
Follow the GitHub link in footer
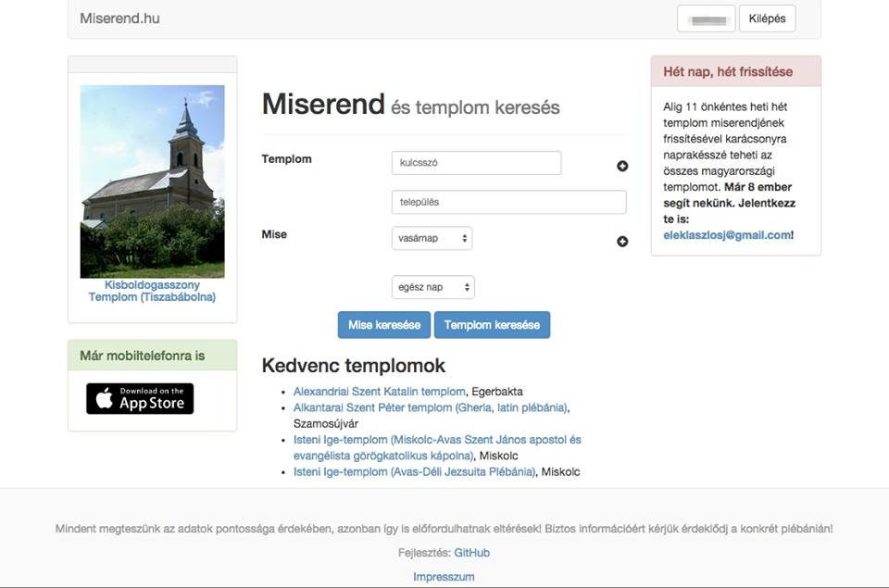(x=471, y=553)
